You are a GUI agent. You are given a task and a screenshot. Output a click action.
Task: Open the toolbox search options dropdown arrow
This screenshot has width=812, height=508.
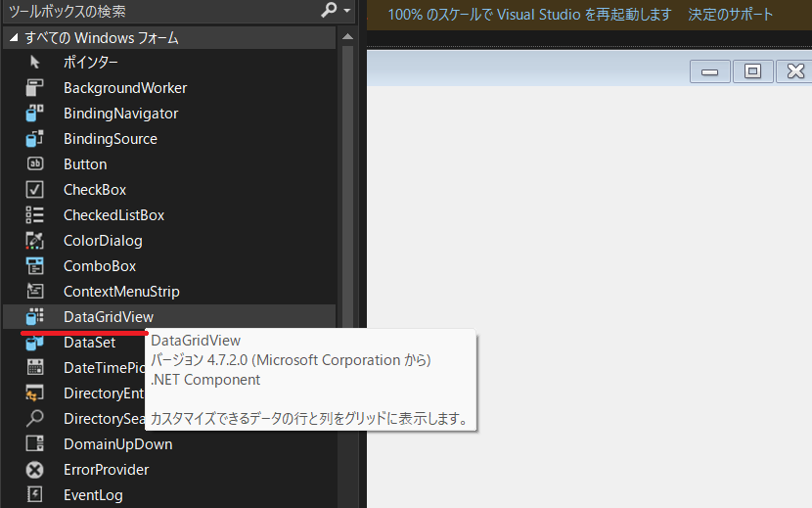346,12
